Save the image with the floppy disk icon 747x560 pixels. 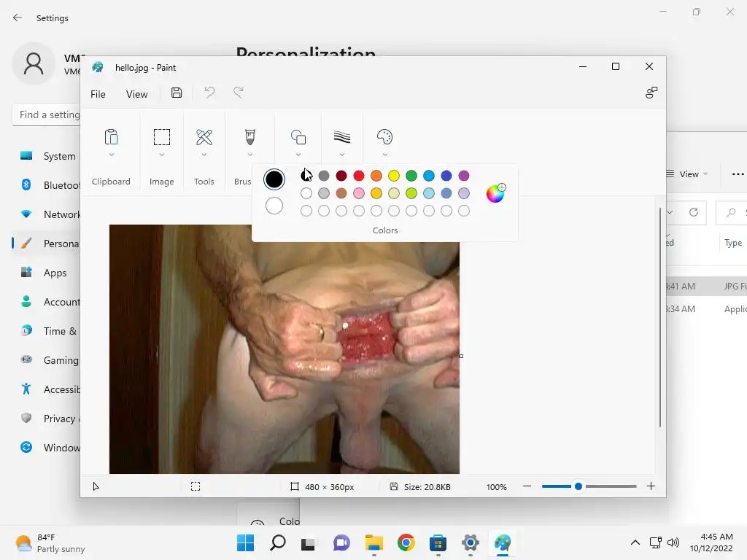(x=177, y=93)
